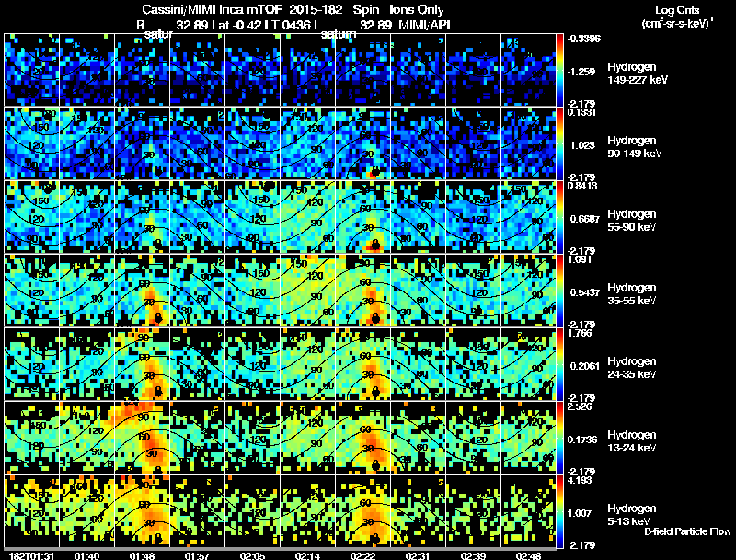The height and width of the screenshot is (560, 736).
Task: Click the 02:14 time axis label
Action: 308,555
